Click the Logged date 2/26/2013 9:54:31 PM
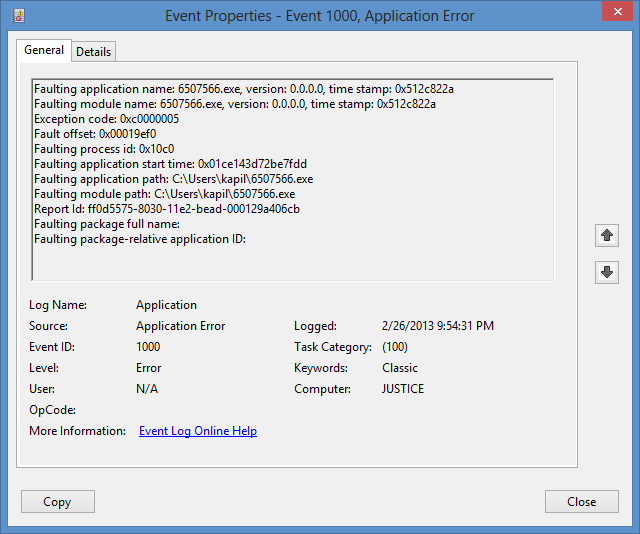The width and height of the screenshot is (640, 534). point(438,326)
